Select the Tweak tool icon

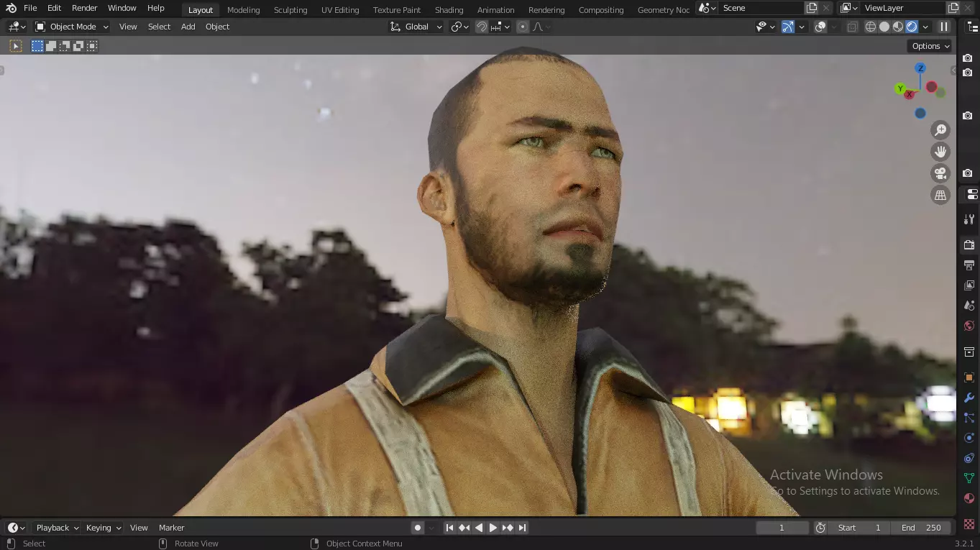15,46
